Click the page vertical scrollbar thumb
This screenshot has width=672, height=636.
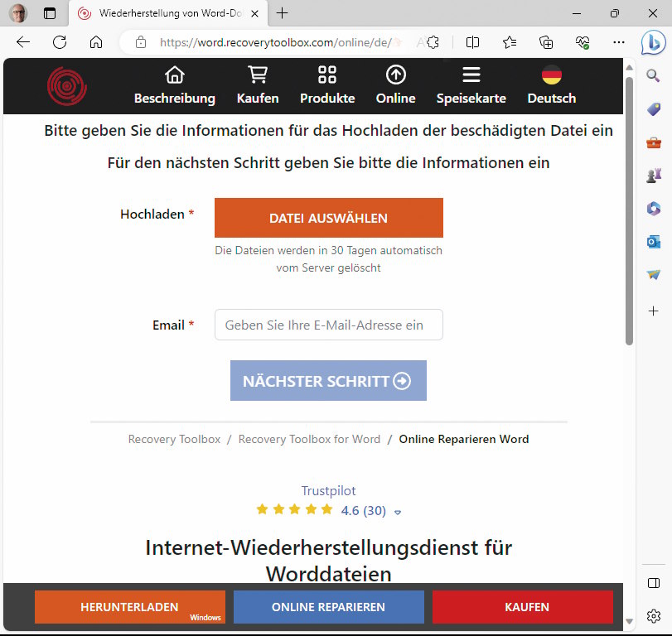pyautogui.click(x=629, y=211)
